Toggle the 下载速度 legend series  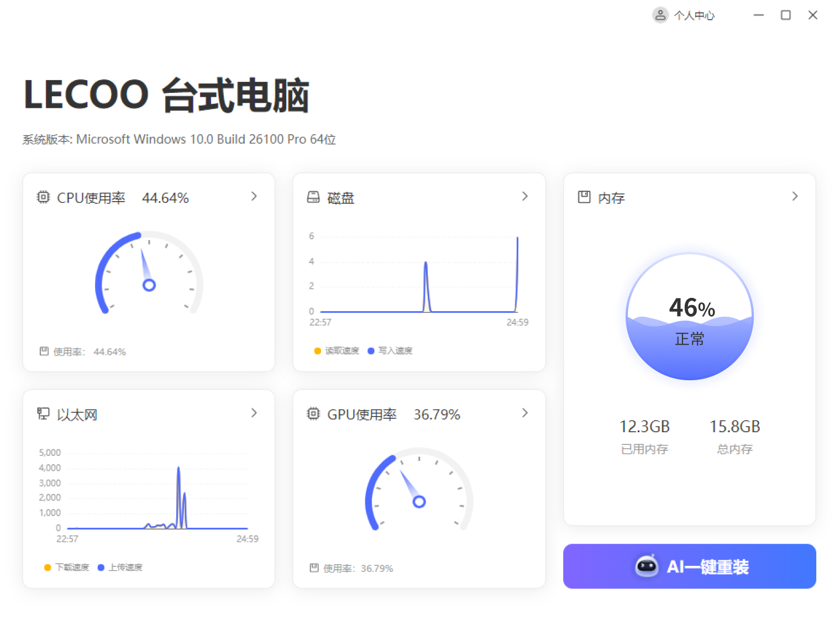[x=67, y=568]
